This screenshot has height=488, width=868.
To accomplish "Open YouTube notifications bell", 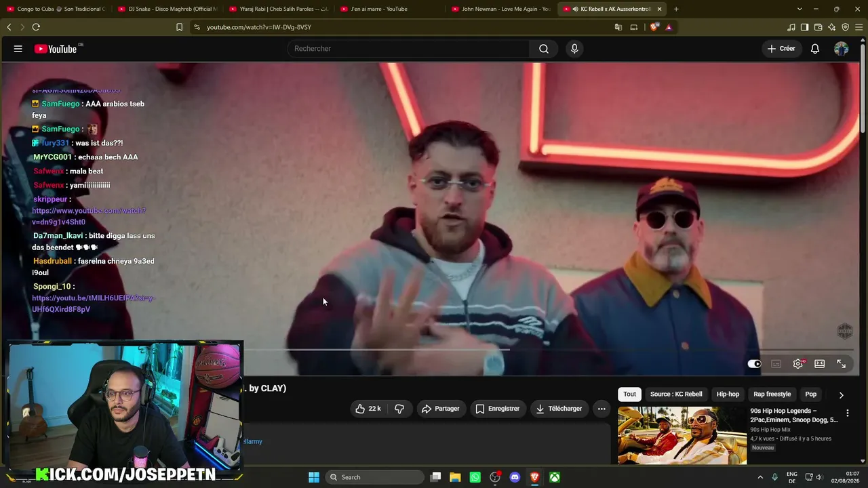I will pos(815,49).
